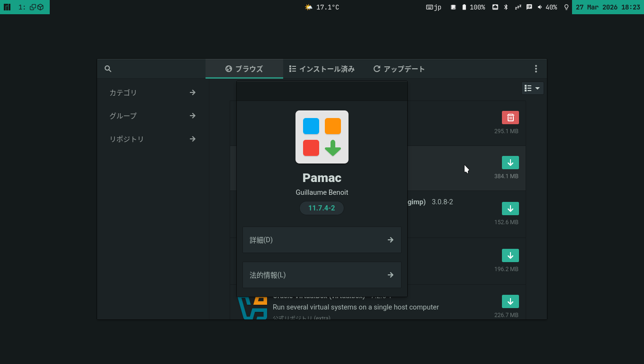Click the 196.2 MB size label
Viewport: 644px width, 364px height.
(x=506, y=269)
